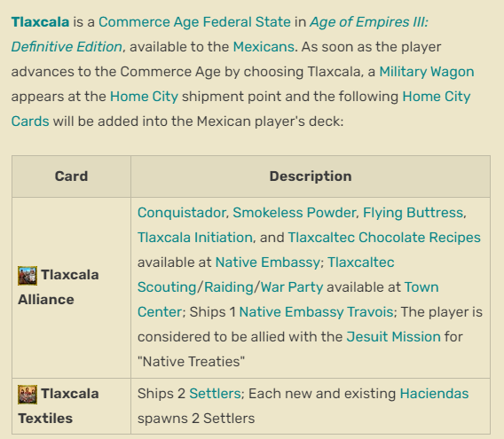Open the Tlaxcala Initiation link

pos(195,238)
